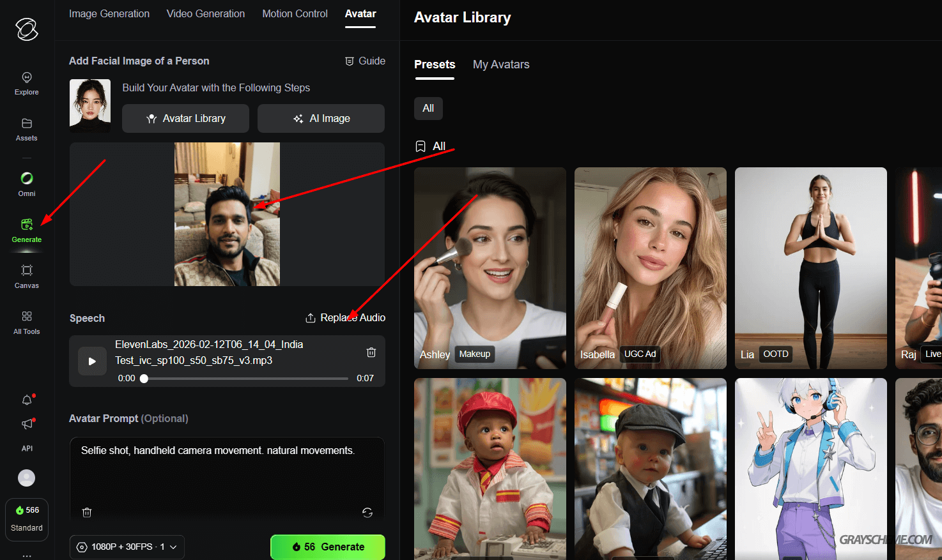The height and width of the screenshot is (560, 942).
Task: Click the notifications bell icon
Action: pos(27,400)
